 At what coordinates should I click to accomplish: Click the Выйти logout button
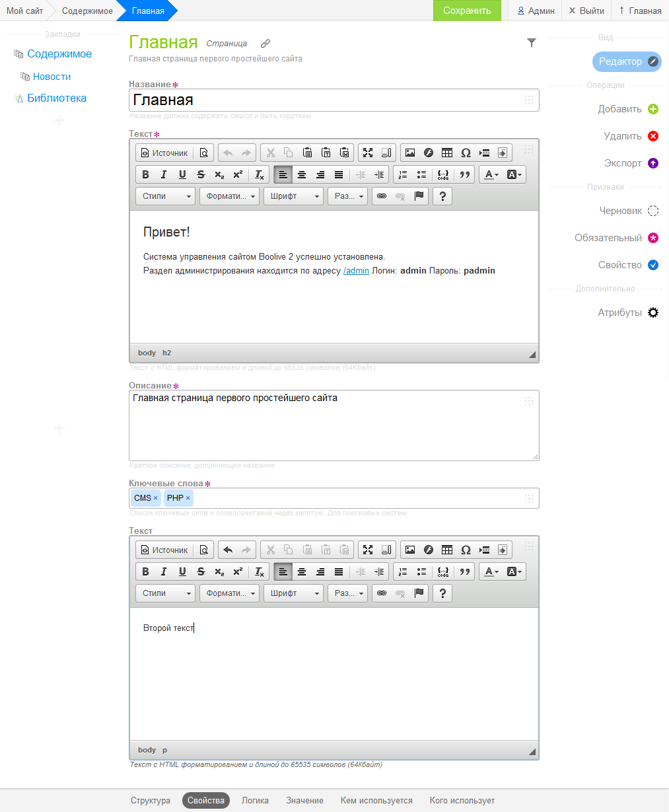point(586,11)
